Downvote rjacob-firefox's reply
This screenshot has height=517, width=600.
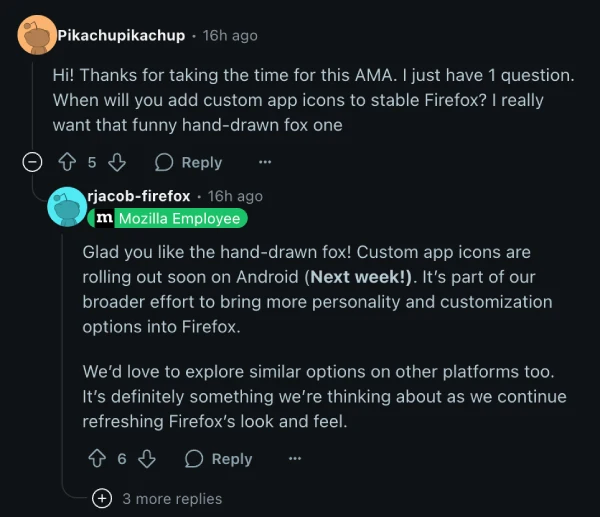tap(146, 458)
